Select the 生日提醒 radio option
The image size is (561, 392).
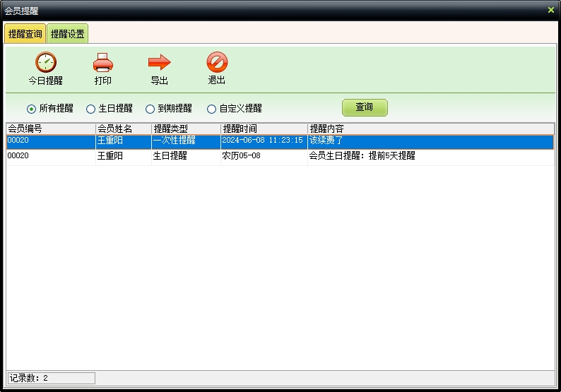point(91,109)
